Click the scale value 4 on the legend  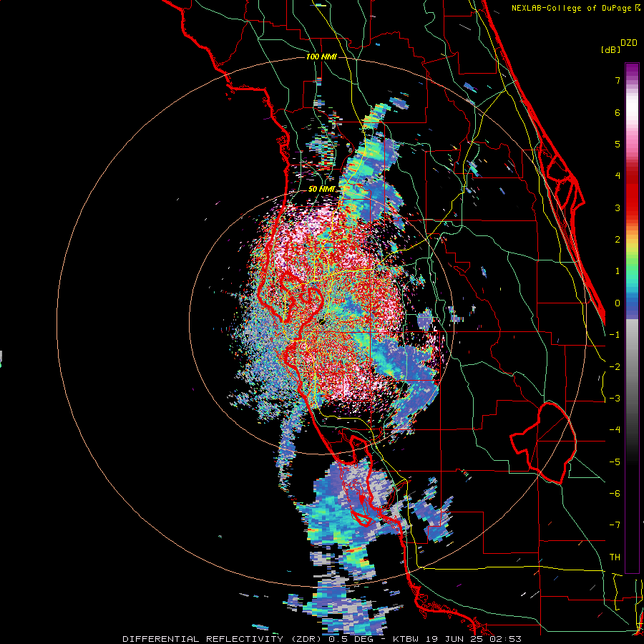point(618,176)
